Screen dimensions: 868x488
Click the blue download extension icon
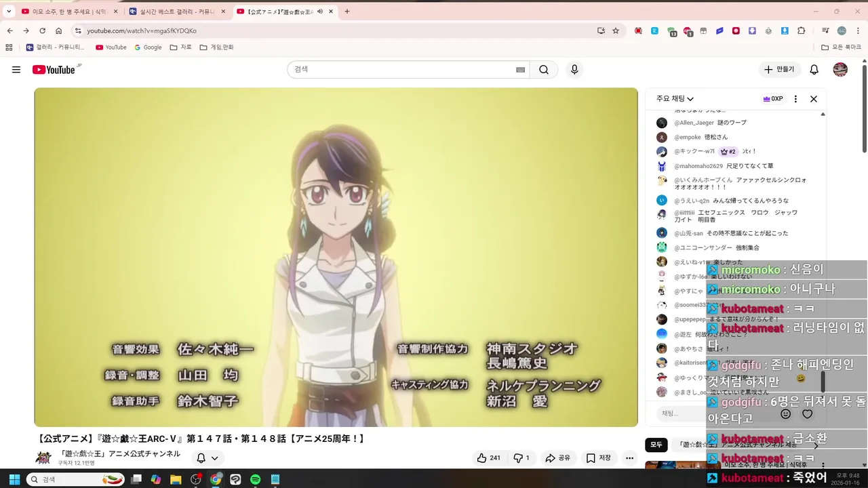coord(785,30)
